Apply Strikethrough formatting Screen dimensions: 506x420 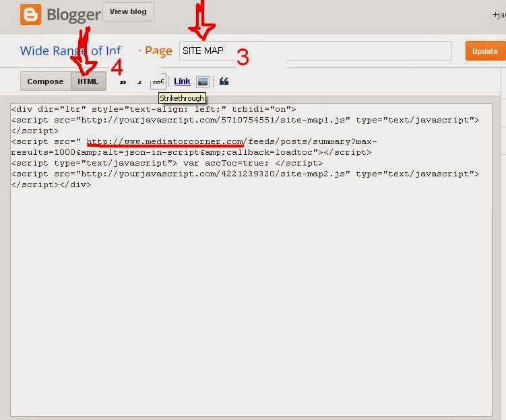pyautogui.click(x=158, y=81)
